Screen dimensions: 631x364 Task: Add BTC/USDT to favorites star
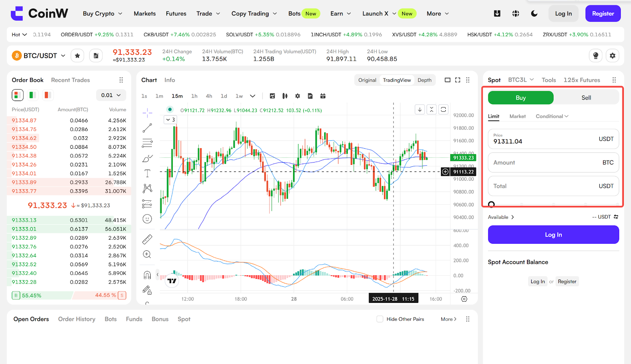(x=77, y=56)
